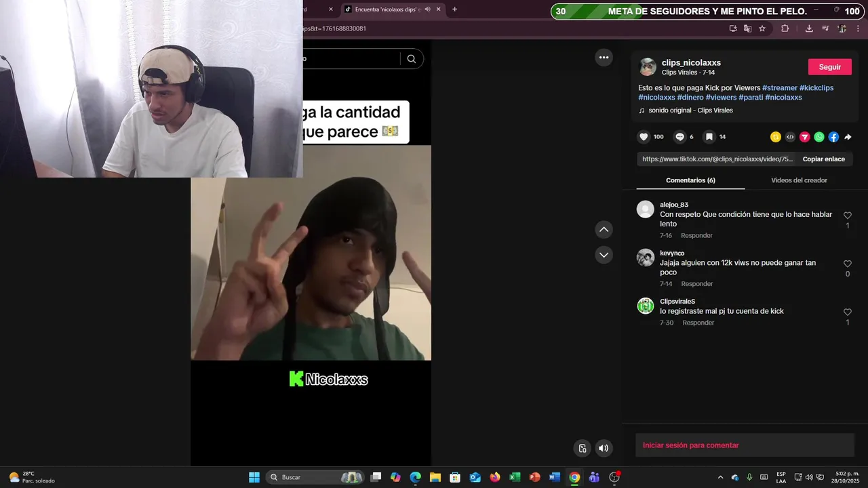Click the TikTok search magnifier icon
868x488 pixels.
[x=411, y=59]
